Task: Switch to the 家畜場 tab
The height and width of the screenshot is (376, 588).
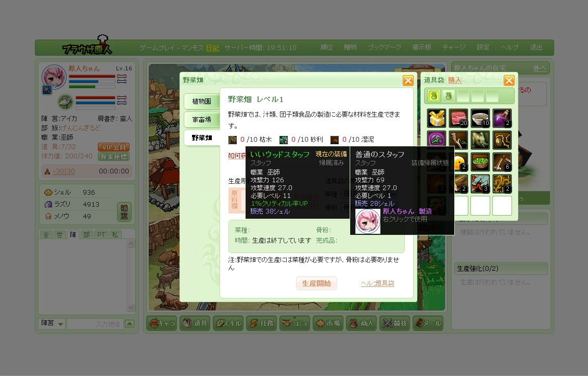Action: (x=202, y=120)
